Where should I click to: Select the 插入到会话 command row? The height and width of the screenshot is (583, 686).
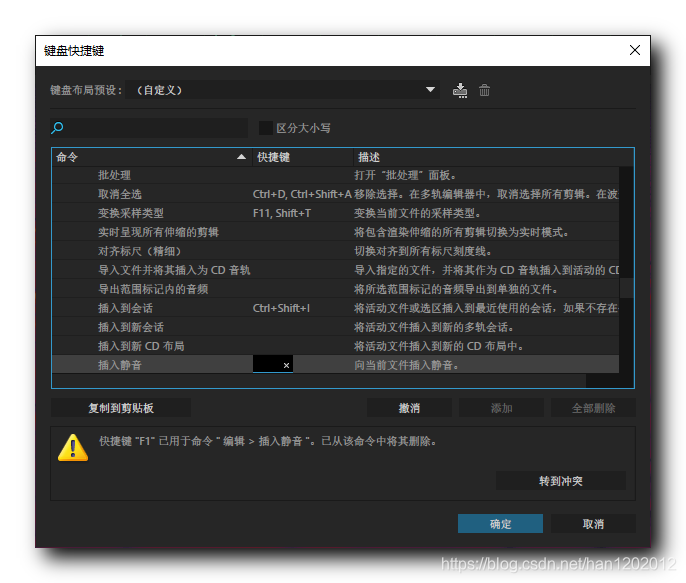coord(335,308)
